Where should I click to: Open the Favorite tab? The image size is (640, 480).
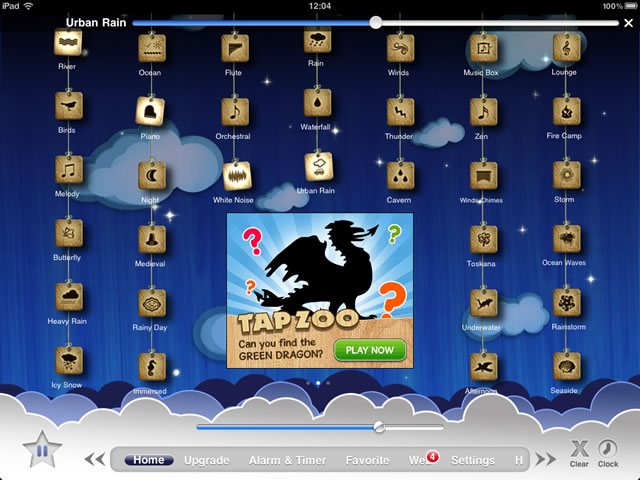pos(367,460)
